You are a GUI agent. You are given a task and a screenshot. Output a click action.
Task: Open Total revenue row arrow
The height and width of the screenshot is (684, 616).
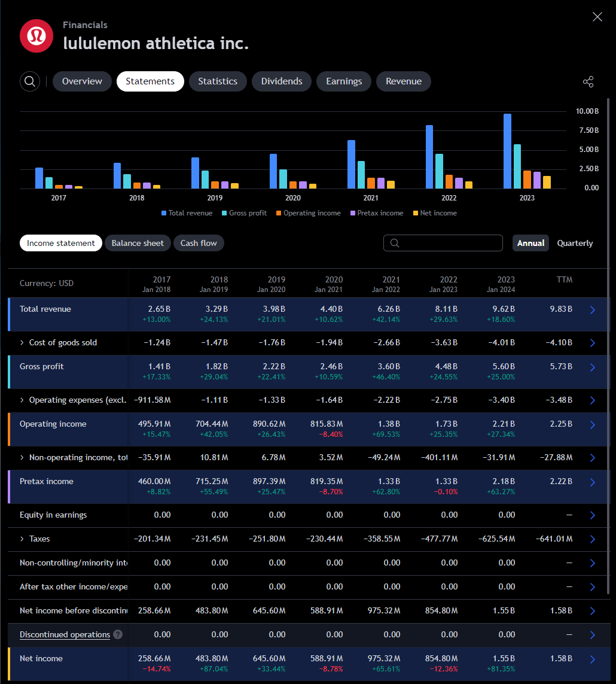pyautogui.click(x=593, y=310)
